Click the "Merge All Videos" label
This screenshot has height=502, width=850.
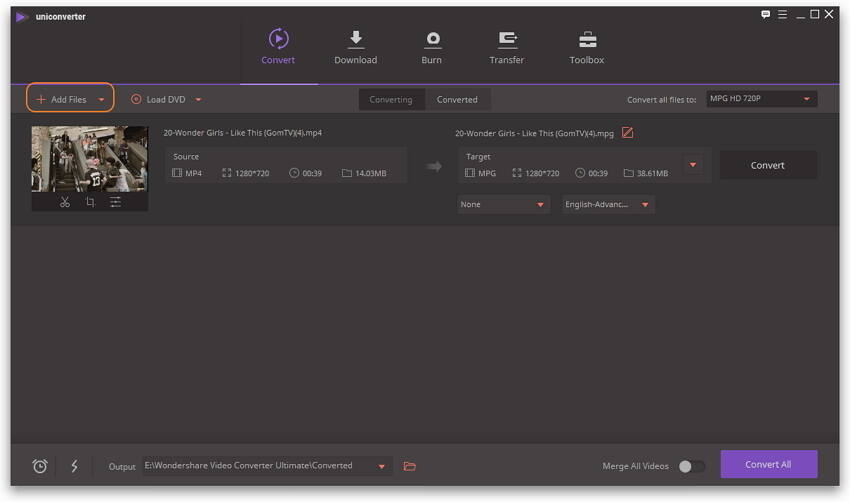click(x=635, y=466)
